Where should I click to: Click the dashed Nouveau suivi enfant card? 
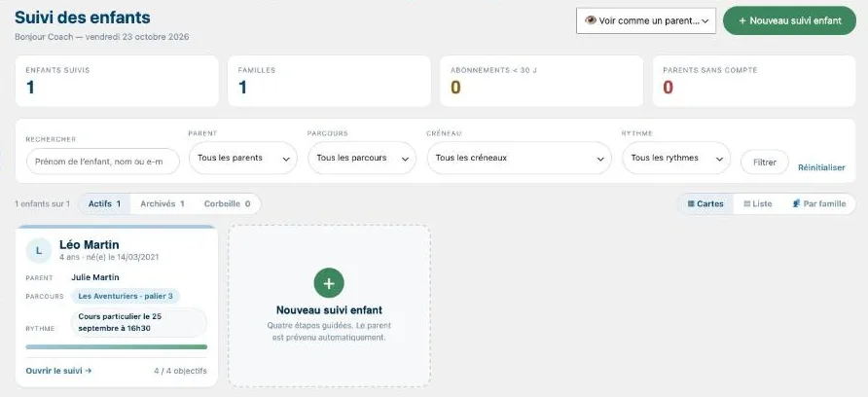[x=329, y=306]
